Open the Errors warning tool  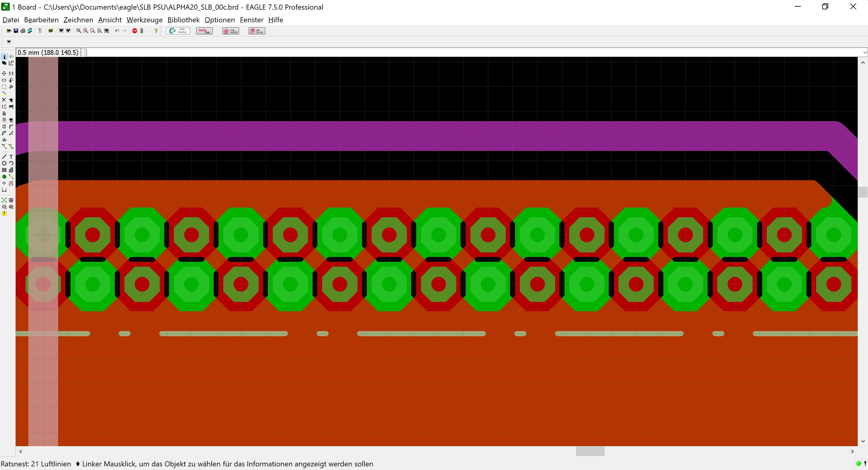4,213
